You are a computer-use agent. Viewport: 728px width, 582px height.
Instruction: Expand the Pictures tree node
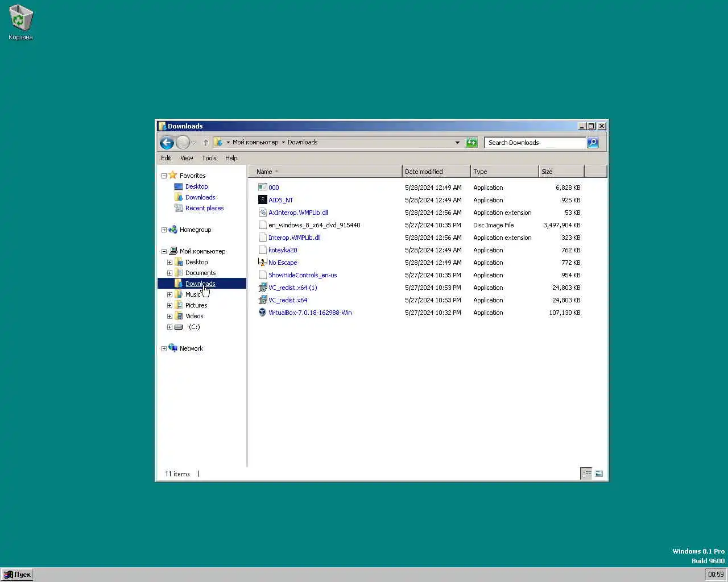pyautogui.click(x=169, y=306)
